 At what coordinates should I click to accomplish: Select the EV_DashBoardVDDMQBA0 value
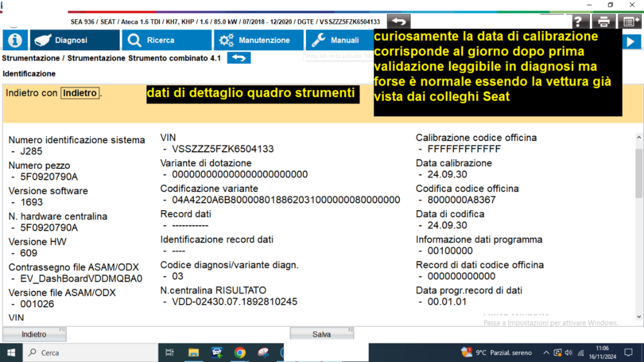pos(81,279)
